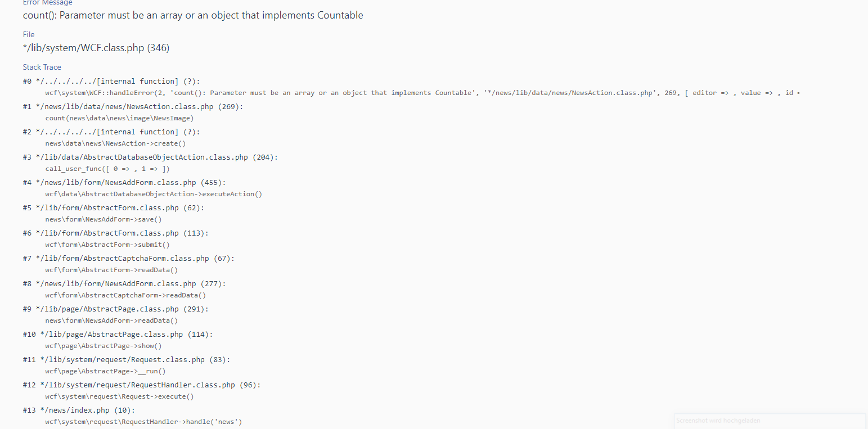Click stack frame #6 AbstractForm.class.php (113)

(x=123, y=233)
